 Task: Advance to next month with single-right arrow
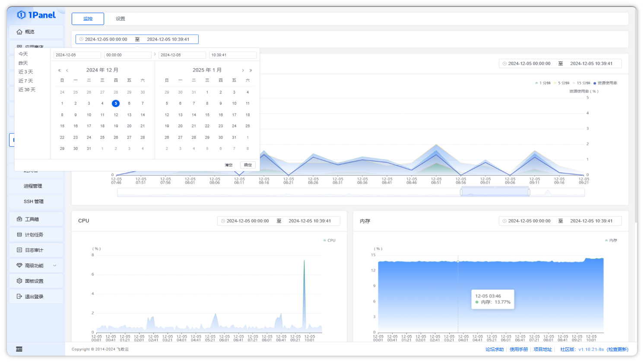tap(243, 70)
